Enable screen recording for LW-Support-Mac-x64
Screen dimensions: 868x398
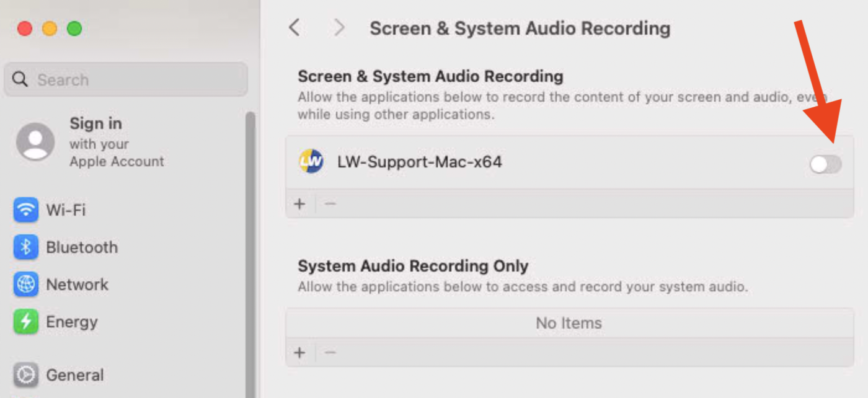(825, 164)
